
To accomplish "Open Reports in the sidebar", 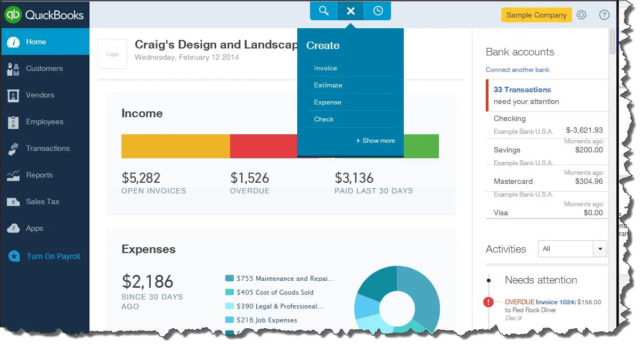I will click(x=45, y=175).
